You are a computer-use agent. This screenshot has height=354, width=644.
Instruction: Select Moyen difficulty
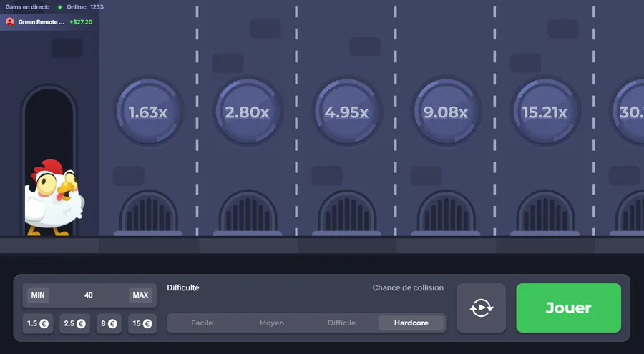click(x=271, y=323)
